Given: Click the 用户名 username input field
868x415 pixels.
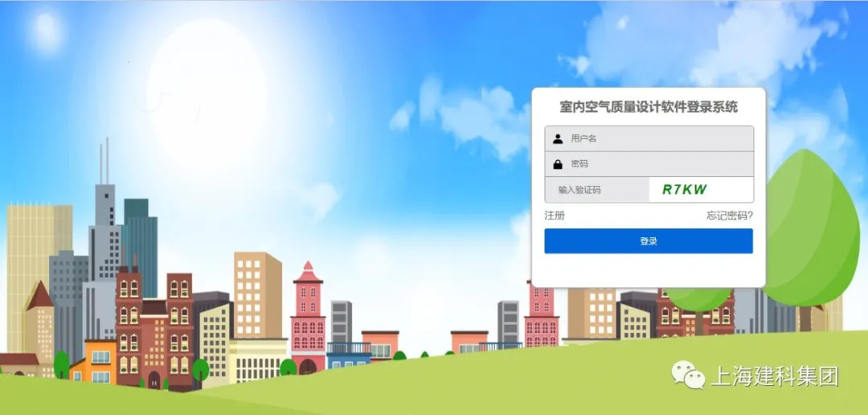Looking at the screenshot, I should [x=649, y=138].
